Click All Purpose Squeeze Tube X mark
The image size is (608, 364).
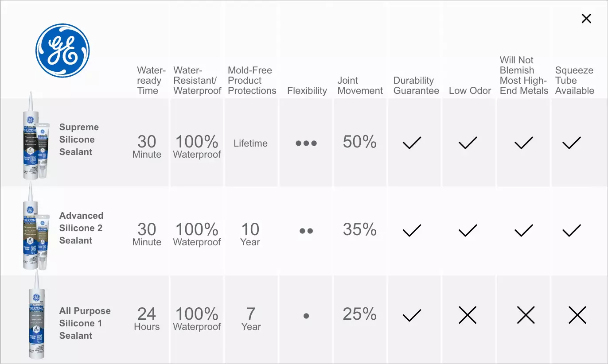point(577,315)
